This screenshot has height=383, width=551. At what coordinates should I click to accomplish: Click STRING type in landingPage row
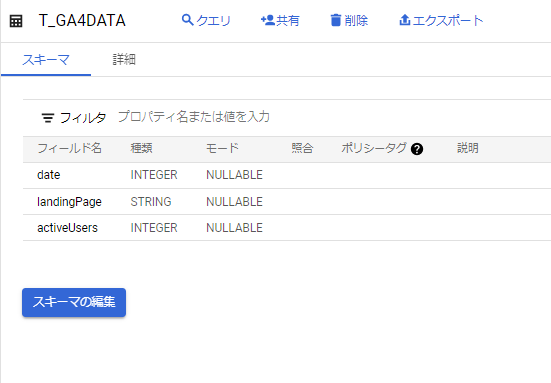click(x=151, y=202)
